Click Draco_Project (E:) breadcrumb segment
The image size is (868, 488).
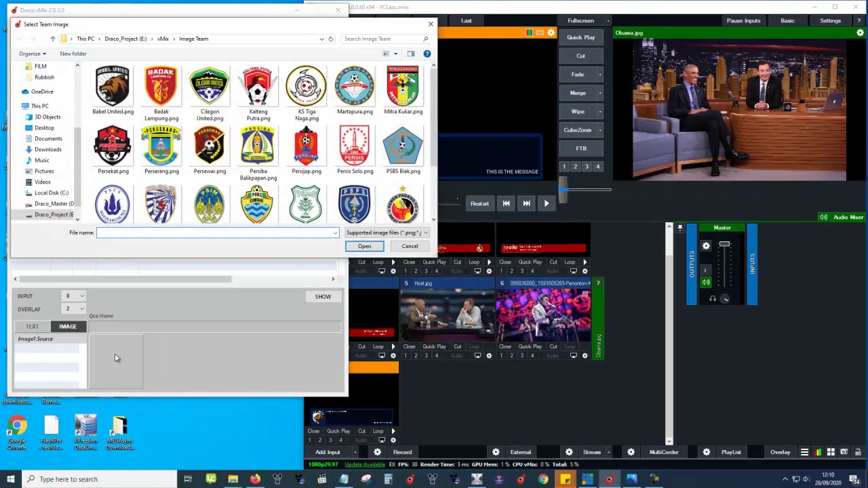coord(125,39)
